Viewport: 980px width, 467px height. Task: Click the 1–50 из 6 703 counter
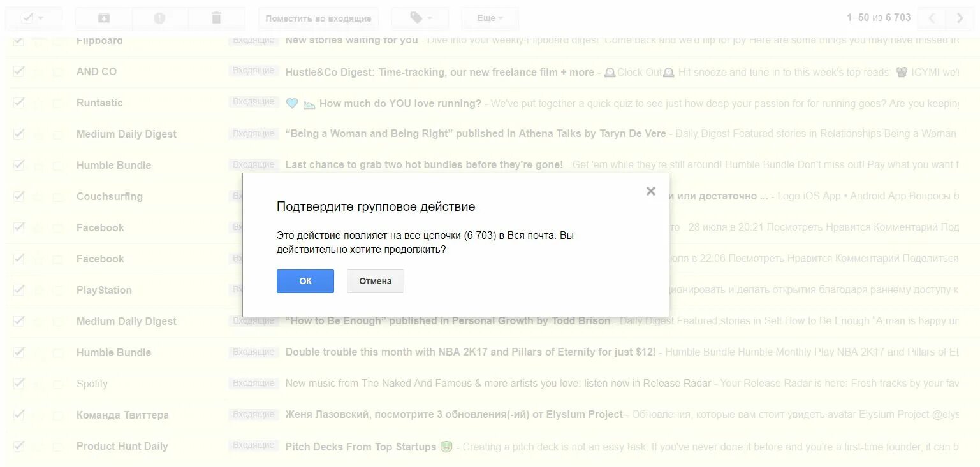click(x=879, y=18)
